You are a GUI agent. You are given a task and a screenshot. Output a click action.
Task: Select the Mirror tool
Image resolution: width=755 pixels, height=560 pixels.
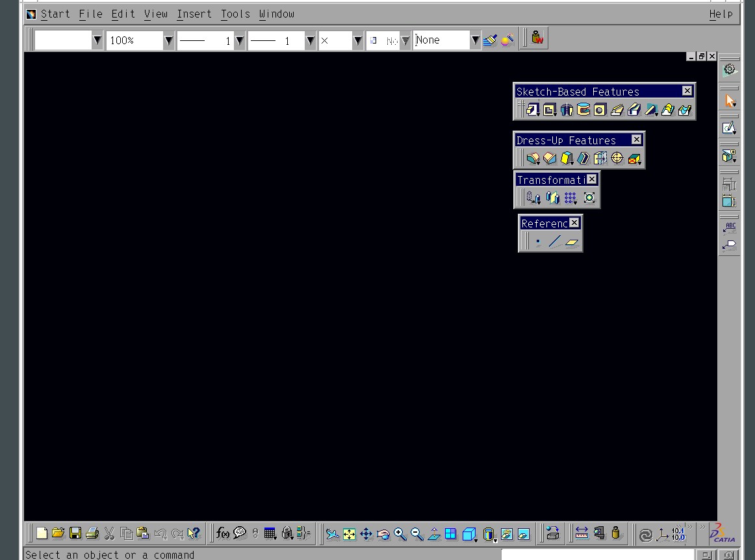(552, 198)
